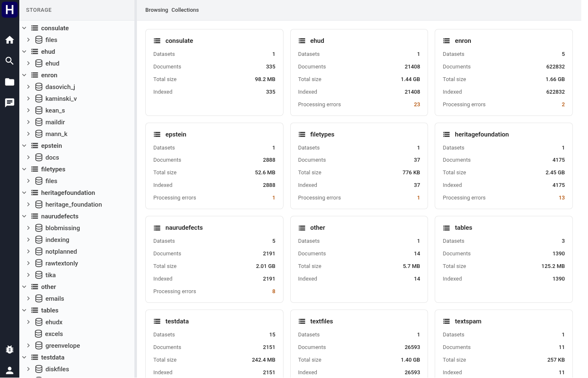The height and width of the screenshot is (378, 588).
Task: Collapse the consulate collection in tree
Action: coord(24,28)
